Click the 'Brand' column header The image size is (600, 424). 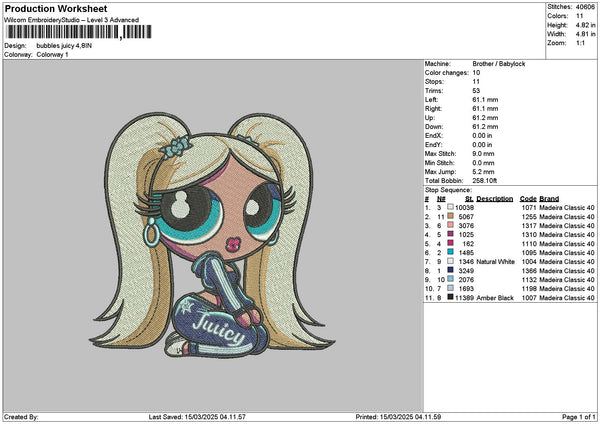[549, 199]
